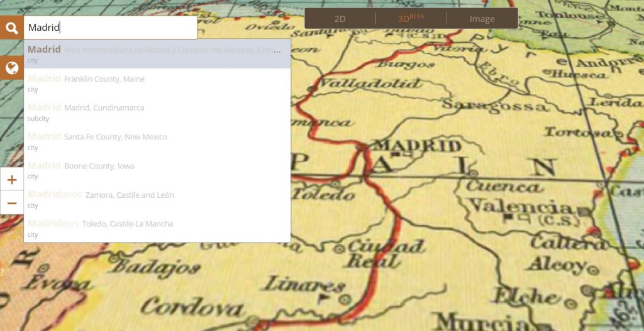Click the Valencia label on the map
644x331 pixels.
point(520,206)
